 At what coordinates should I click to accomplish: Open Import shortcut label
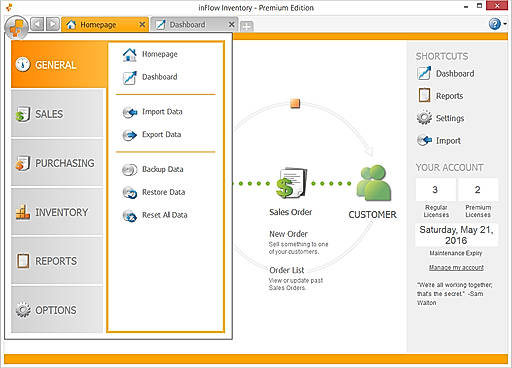448,141
